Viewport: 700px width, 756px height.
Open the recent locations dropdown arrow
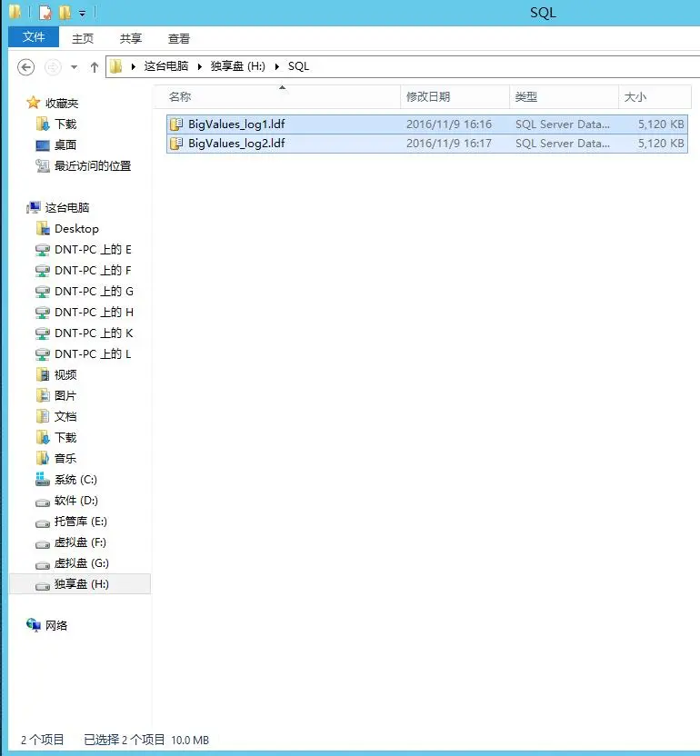click(74, 67)
